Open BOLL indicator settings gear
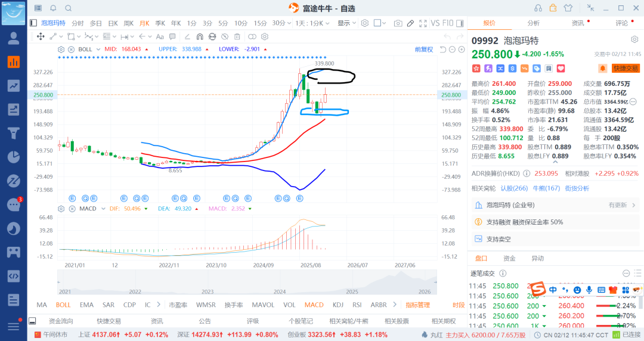This screenshot has height=341, width=644. 61,49
